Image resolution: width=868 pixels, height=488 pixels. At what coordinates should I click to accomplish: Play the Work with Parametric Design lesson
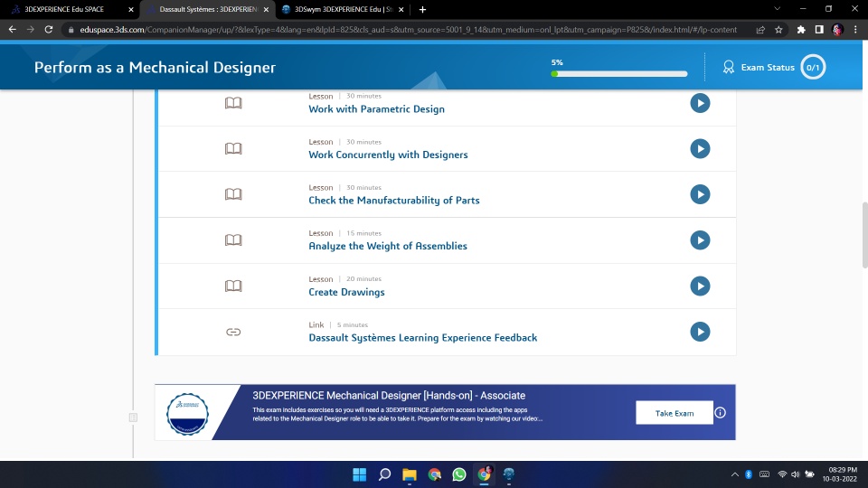coord(700,103)
